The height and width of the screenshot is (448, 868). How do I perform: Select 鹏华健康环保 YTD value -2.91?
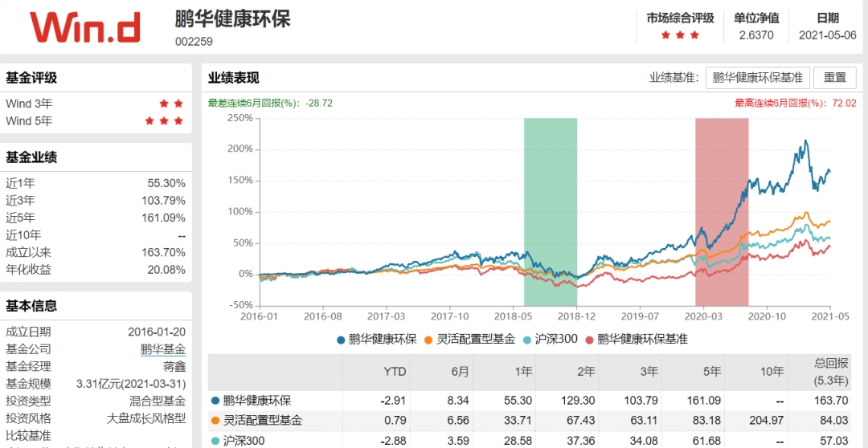395,401
